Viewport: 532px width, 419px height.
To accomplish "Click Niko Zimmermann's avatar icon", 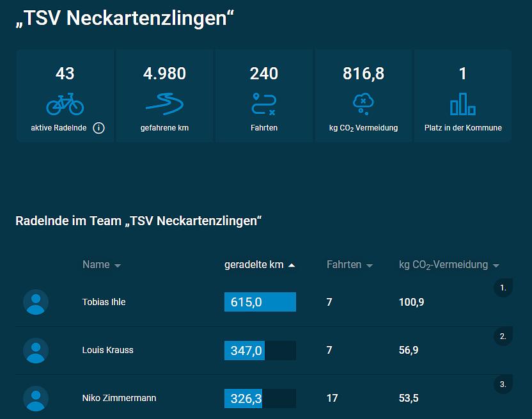I will pos(36,398).
